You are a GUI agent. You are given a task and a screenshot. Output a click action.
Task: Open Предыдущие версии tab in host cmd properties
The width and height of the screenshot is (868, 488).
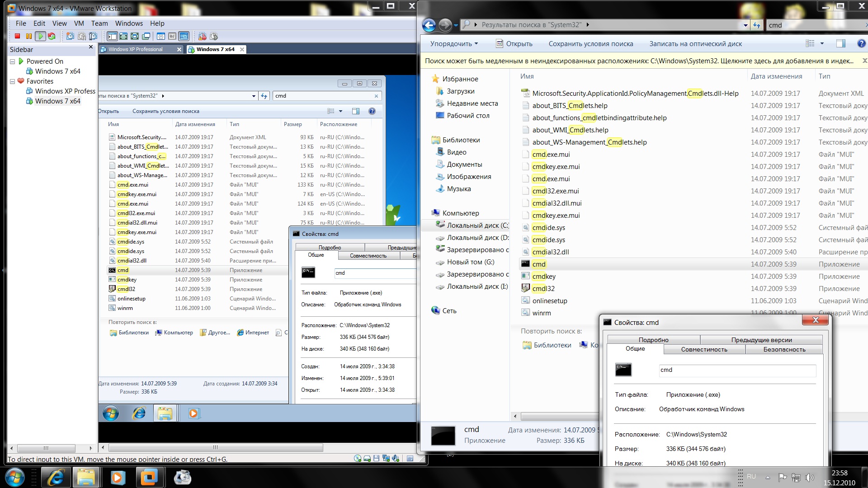(761, 340)
